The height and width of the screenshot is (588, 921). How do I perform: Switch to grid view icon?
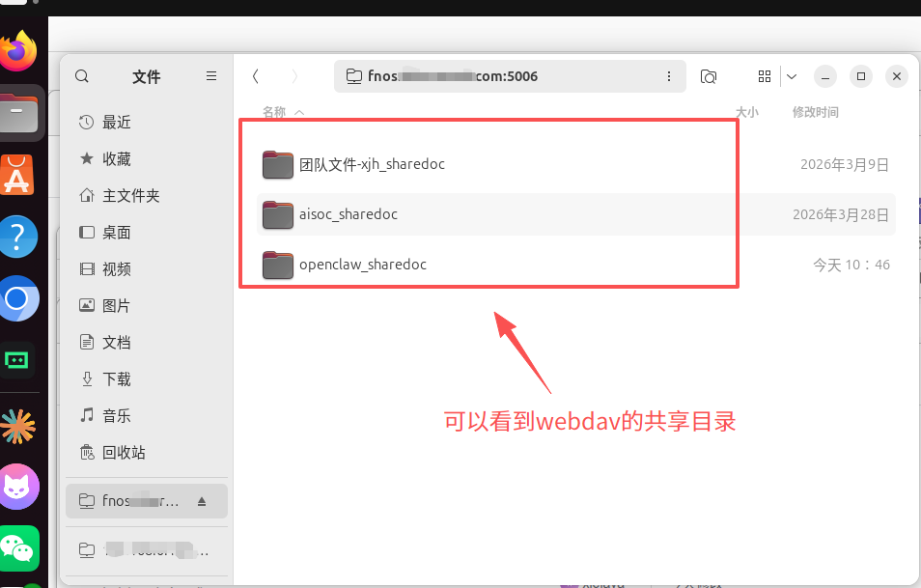[765, 76]
